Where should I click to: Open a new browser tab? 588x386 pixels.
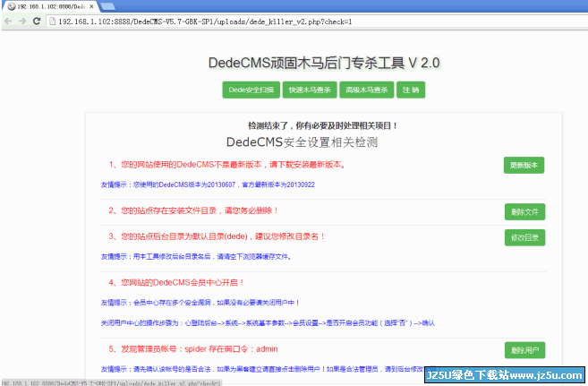[x=109, y=6]
